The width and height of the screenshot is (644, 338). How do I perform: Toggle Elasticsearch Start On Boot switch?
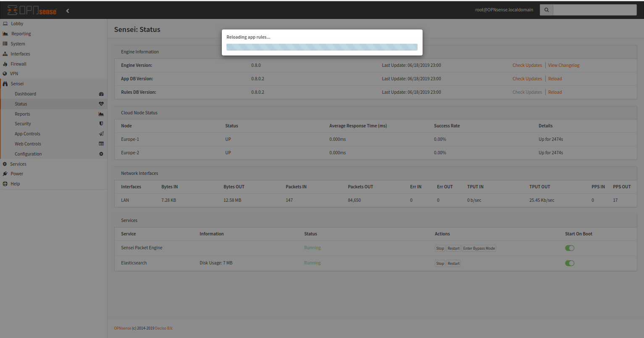[x=570, y=263]
